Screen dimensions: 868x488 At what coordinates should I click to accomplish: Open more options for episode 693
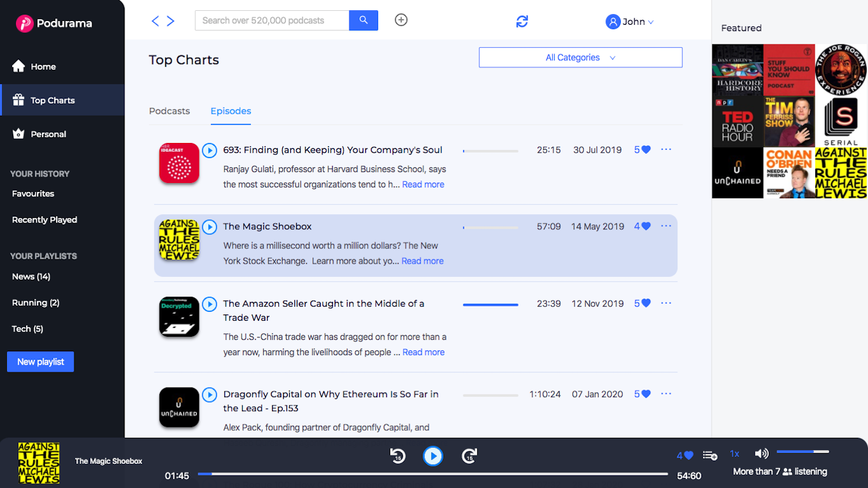(x=666, y=149)
